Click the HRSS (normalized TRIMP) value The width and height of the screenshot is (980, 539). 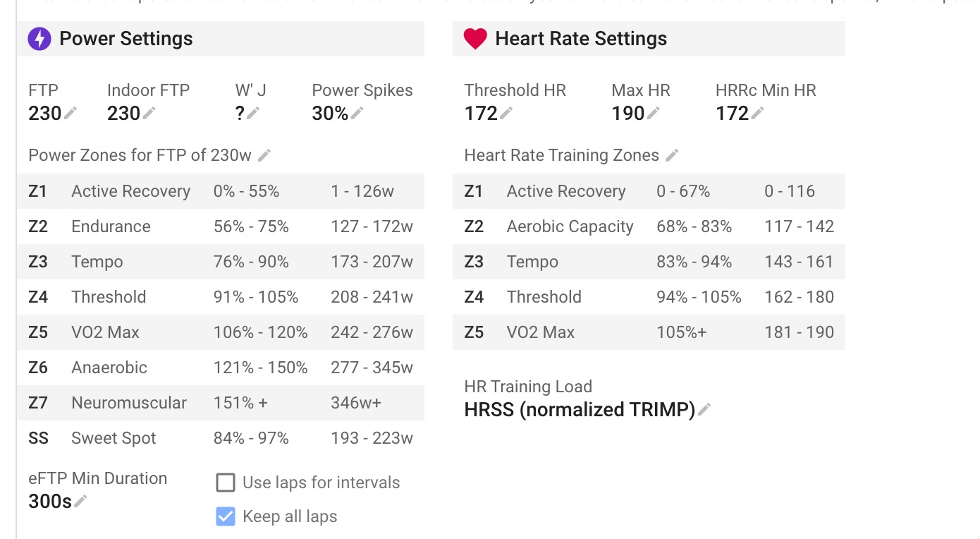(580, 409)
